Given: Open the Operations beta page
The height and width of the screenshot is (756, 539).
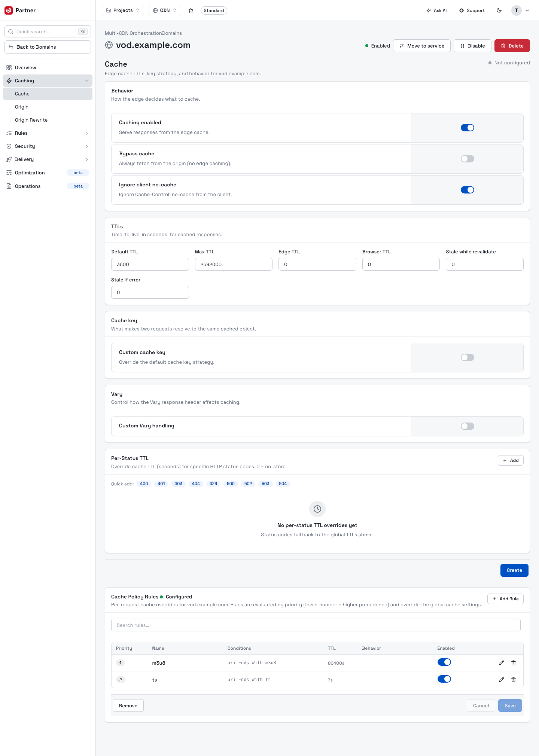Looking at the screenshot, I should coord(48,186).
